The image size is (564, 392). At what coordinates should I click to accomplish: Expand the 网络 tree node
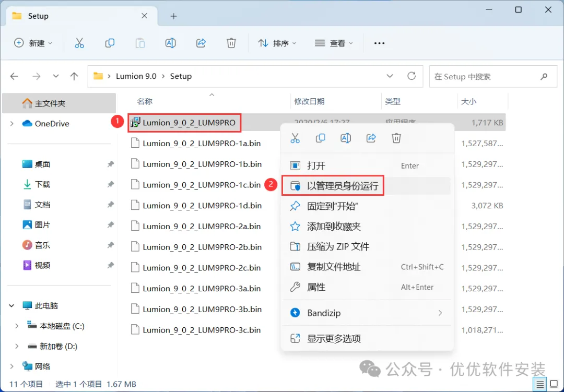pyautogui.click(x=12, y=366)
